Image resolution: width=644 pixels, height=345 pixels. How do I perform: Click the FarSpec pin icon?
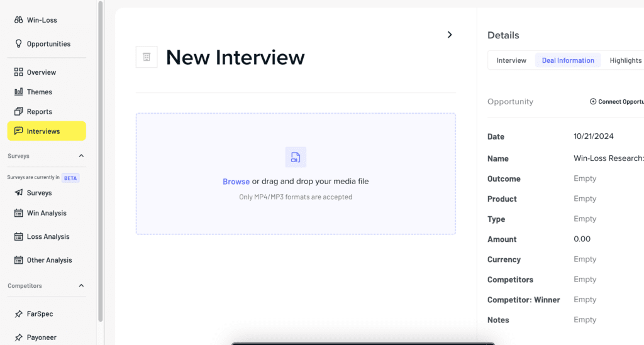(x=19, y=314)
